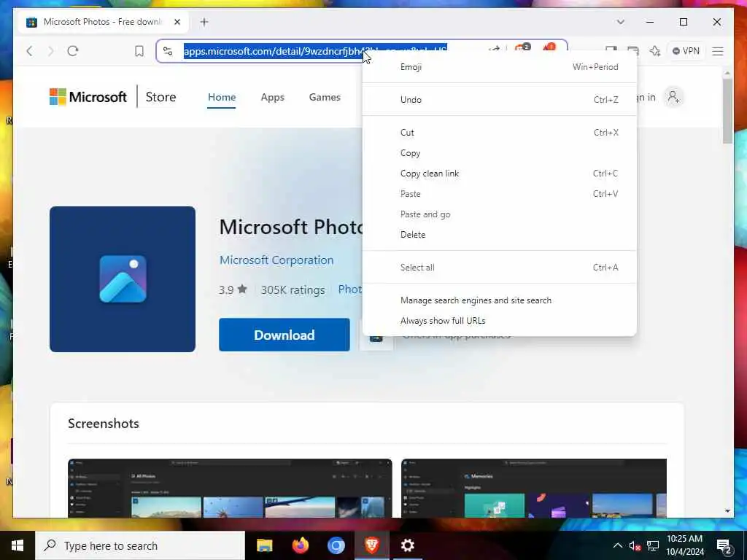The image size is (747, 560).
Task: Choose Copy from the context menu
Action: tap(499, 153)
